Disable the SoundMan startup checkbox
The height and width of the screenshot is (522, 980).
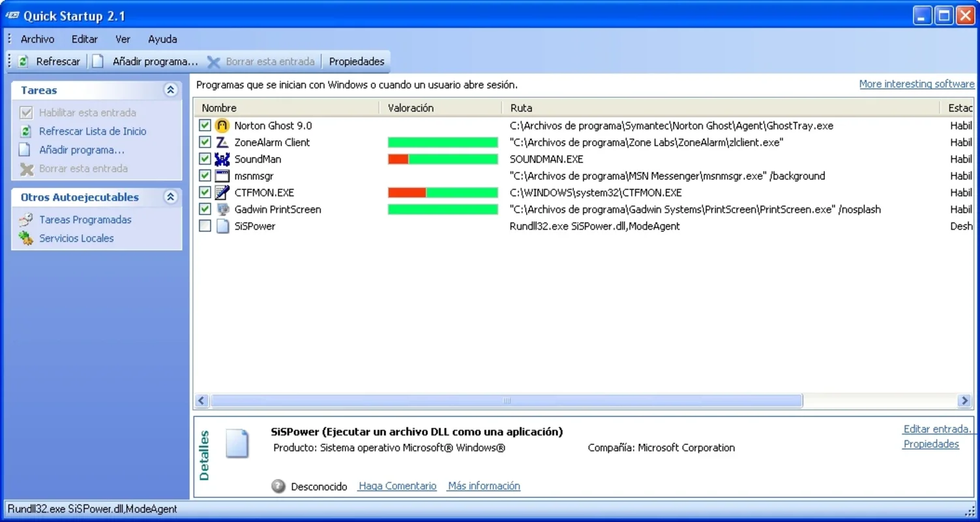point(205,159)
